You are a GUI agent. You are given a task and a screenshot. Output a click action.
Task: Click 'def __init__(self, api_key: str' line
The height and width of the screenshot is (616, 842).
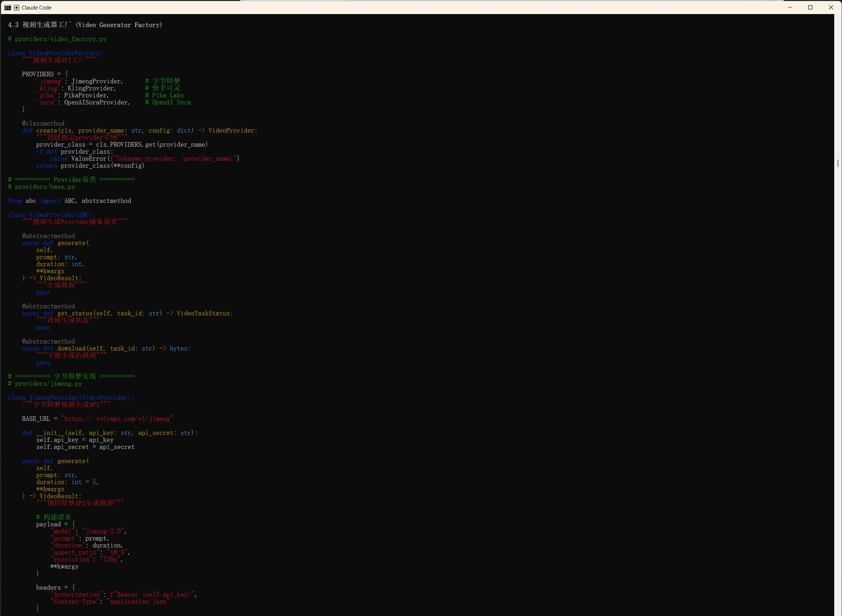click(110, 433)
